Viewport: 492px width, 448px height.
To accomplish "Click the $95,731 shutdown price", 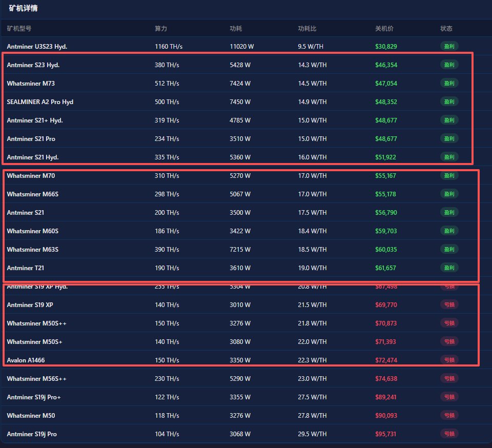I will pos(385,434).
